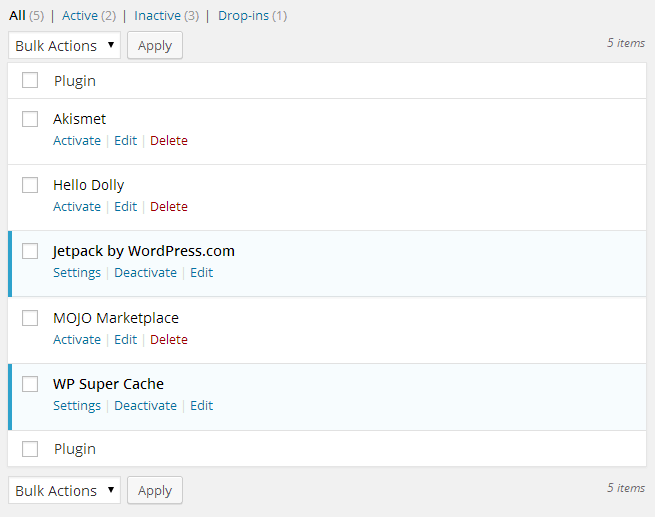The width and height of the screenshot is (655, 517).
Task: Tick the WP Super Cache checkbox
Action: (x=30, y=384)
